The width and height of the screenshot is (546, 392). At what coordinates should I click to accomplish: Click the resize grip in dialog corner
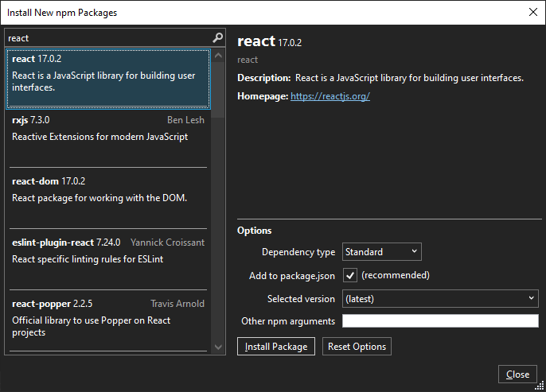[540, 386]
